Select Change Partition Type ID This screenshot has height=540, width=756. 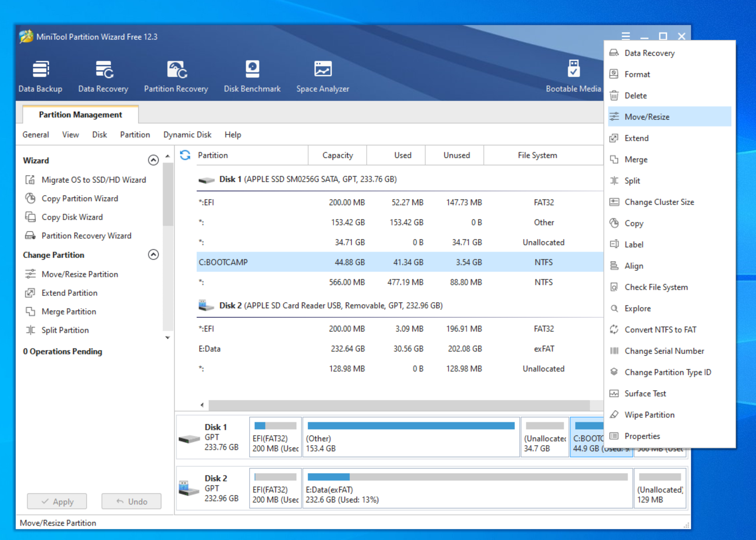coord(670,372)
